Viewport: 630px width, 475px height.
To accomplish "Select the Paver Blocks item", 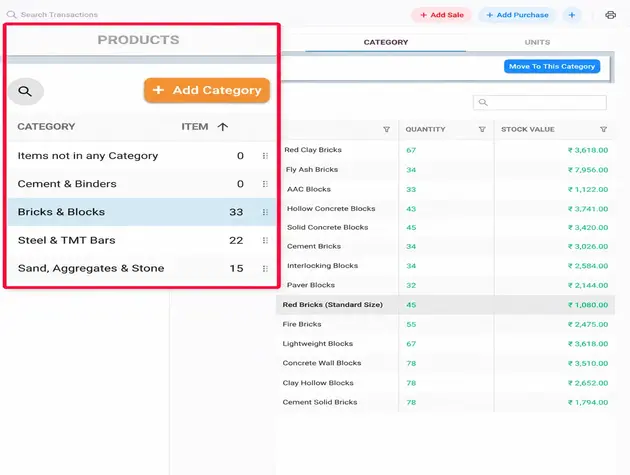I will tap(311, 285).
